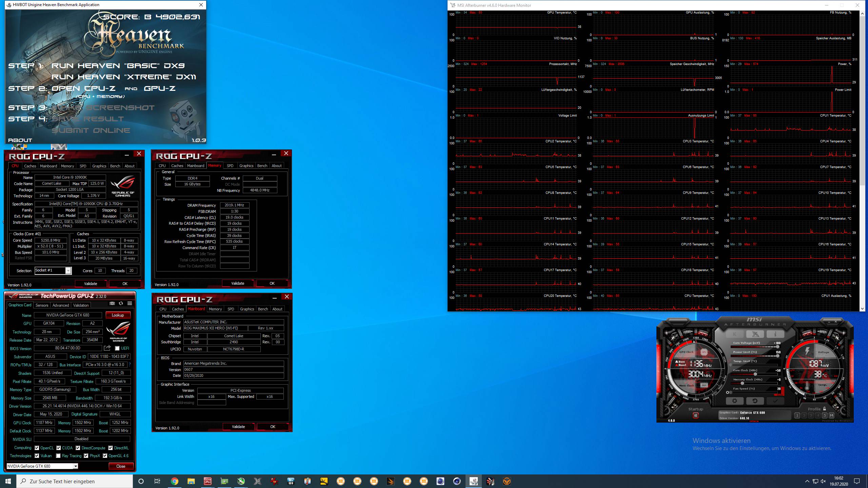Click the fan speed auto gear icon
The image size is (868, 488).
727,392
